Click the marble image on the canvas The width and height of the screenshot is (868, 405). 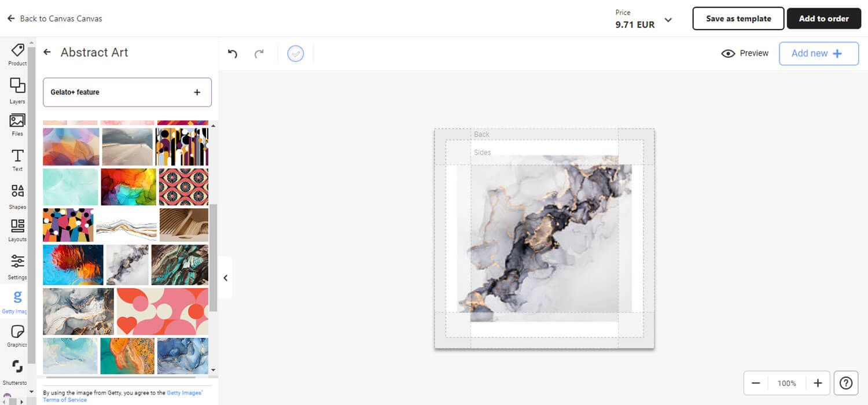click(x=544, y=238)
